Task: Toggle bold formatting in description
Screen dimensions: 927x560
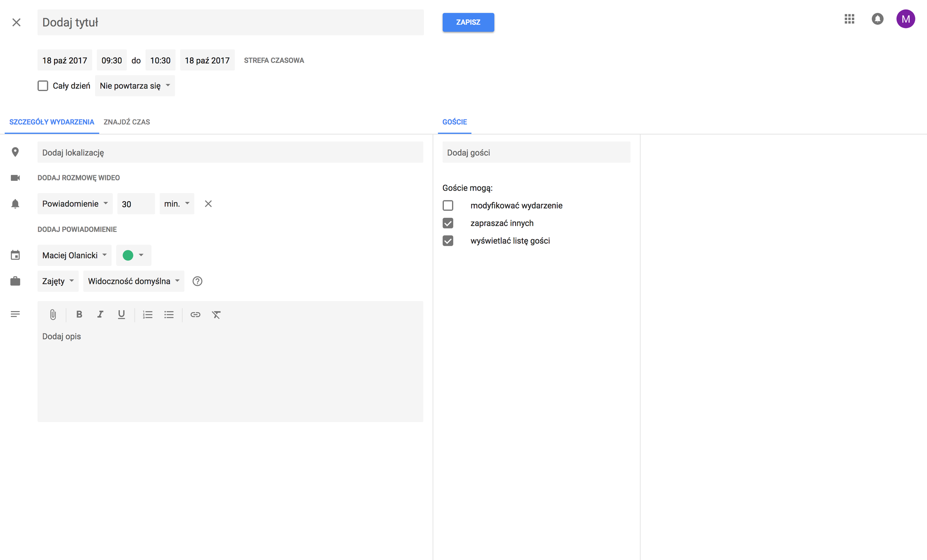Action: pyautogui.click(x=79, y=315)
